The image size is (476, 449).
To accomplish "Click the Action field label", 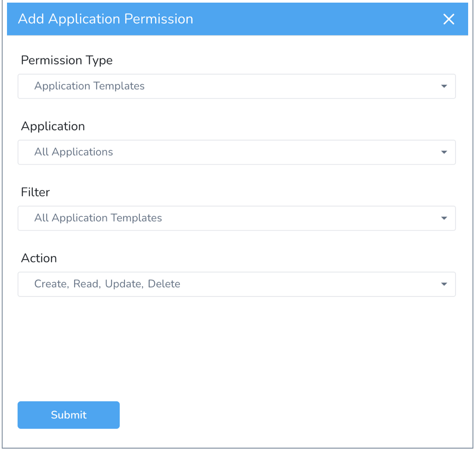I will (x=39, y=258).
